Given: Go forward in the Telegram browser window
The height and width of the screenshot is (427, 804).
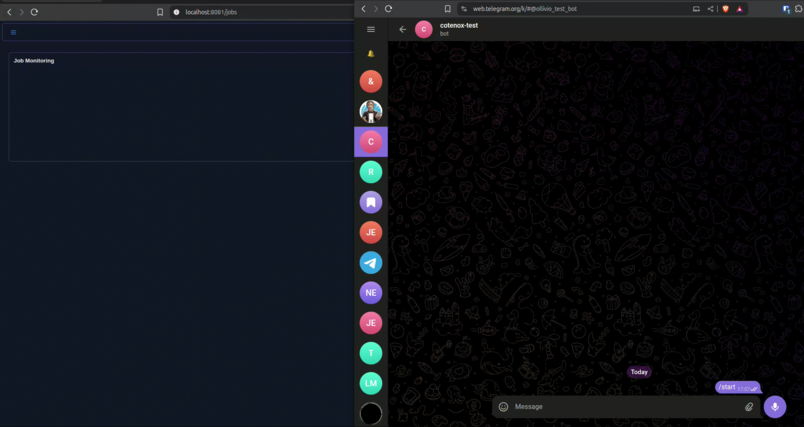Looking at the screenshot, I should click(376, 9).
